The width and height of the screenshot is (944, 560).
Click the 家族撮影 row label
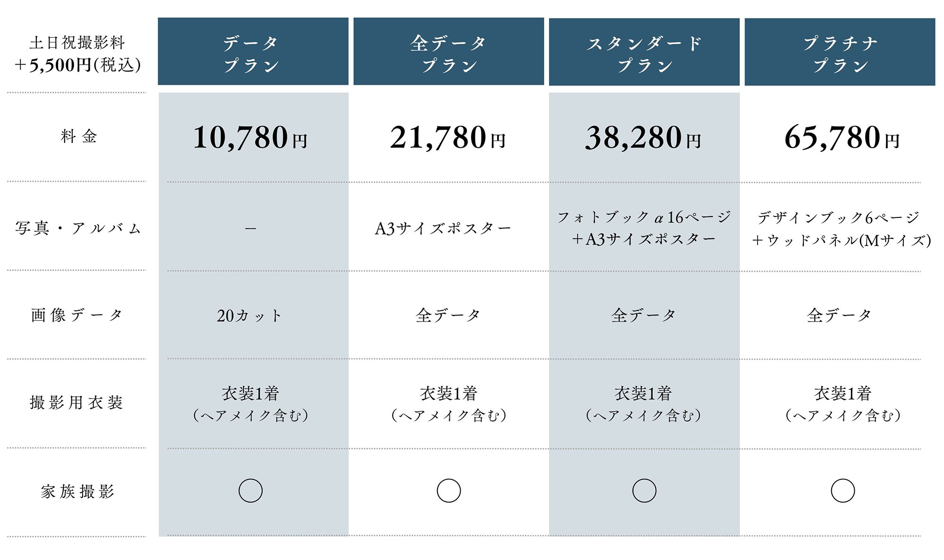[x=77, y=492]
